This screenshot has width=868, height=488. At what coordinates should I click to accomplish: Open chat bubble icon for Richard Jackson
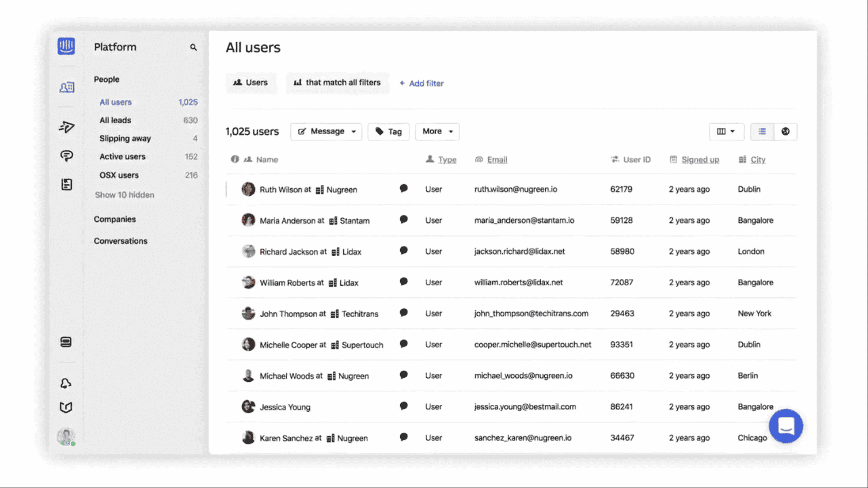point(404,251)
